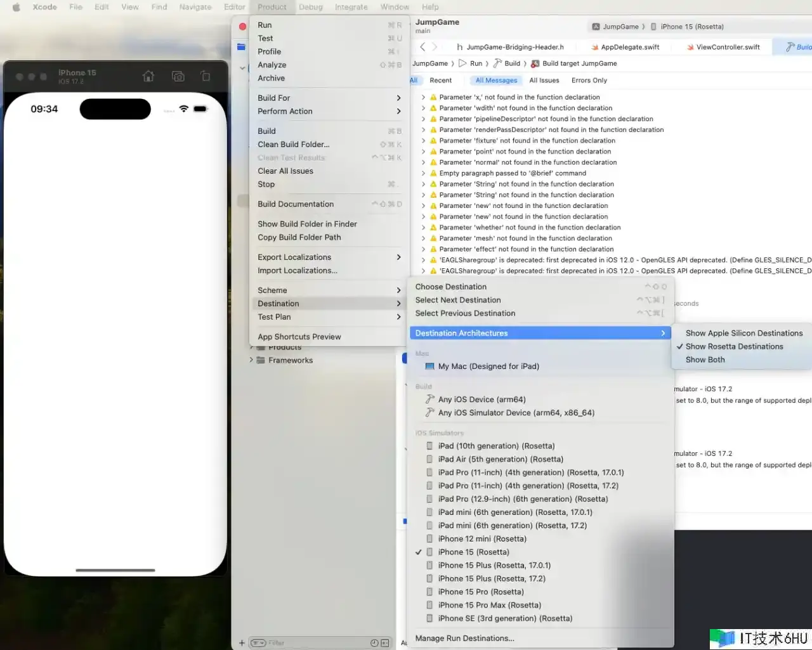Choose Show Both destination architectures

pos(705,360)
